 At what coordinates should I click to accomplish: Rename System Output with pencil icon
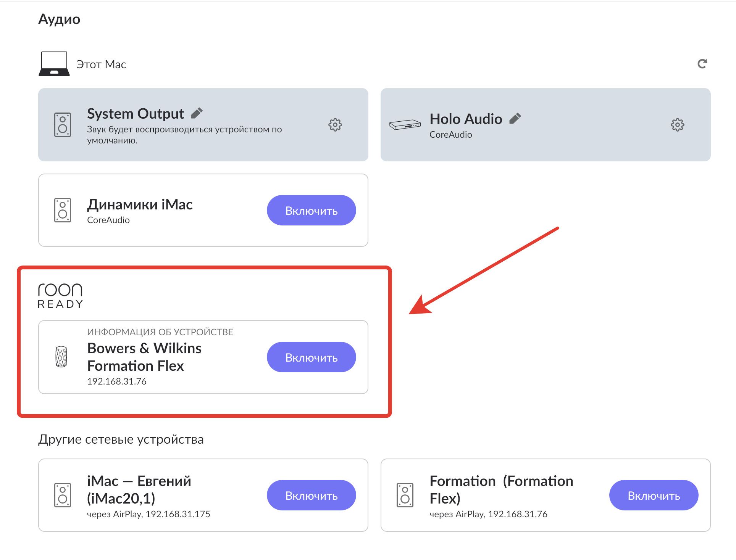click(x=197, y=113)
